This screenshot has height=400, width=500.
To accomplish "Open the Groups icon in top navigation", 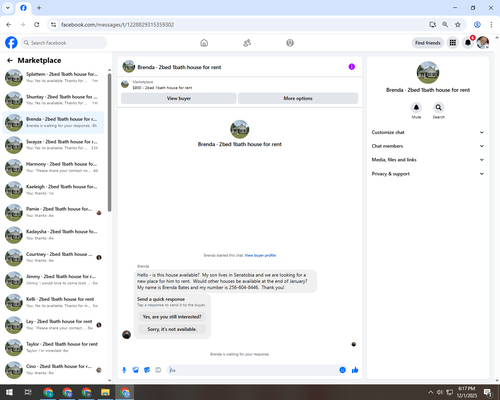I will (x=290, y=43).
